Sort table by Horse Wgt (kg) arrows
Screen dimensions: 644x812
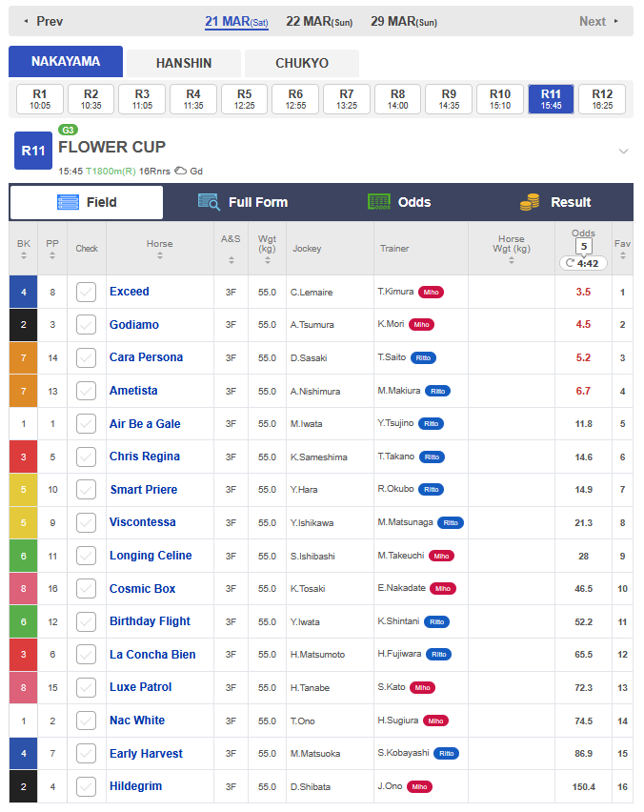coord(512,260)
